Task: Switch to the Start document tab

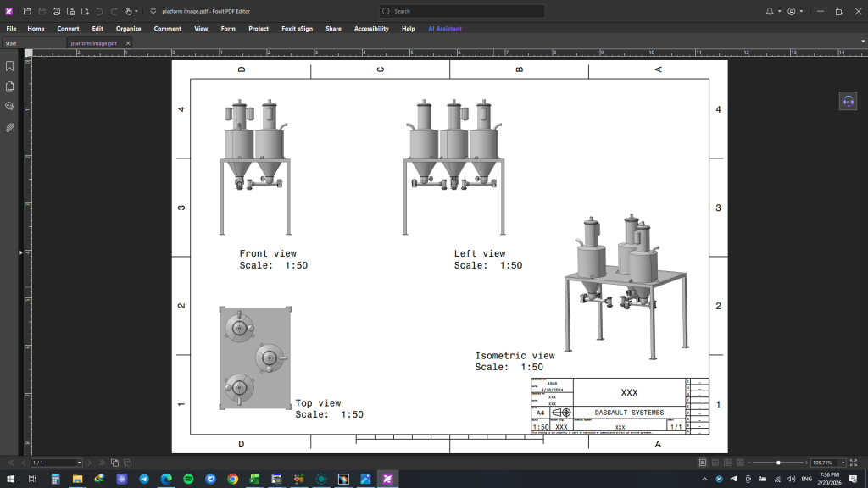Action: coord(33,43)
